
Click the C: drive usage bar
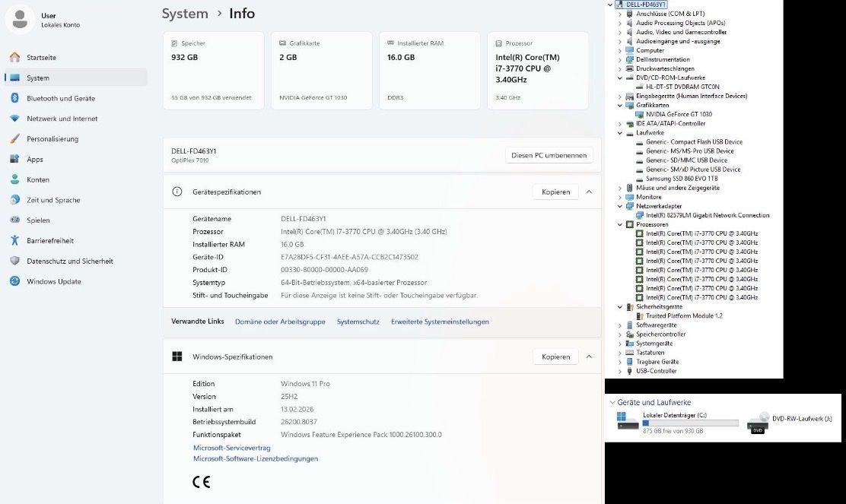[x=691, y=423]
